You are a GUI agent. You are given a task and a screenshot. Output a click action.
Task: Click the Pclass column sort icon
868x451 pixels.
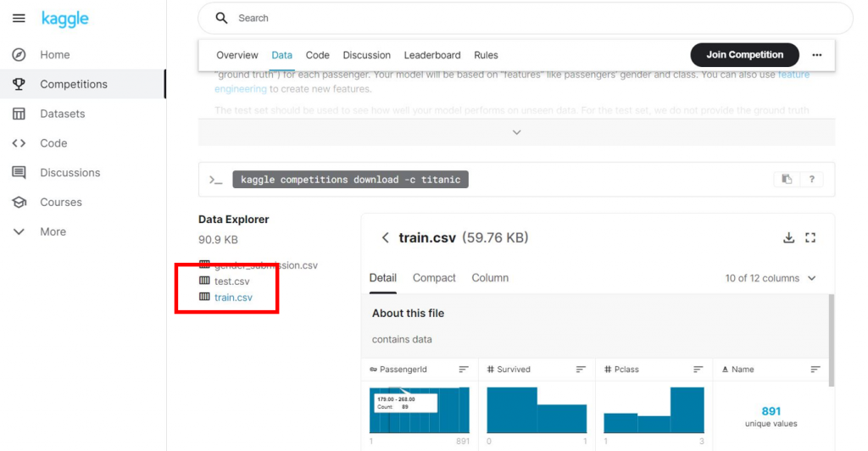[698, 369]
